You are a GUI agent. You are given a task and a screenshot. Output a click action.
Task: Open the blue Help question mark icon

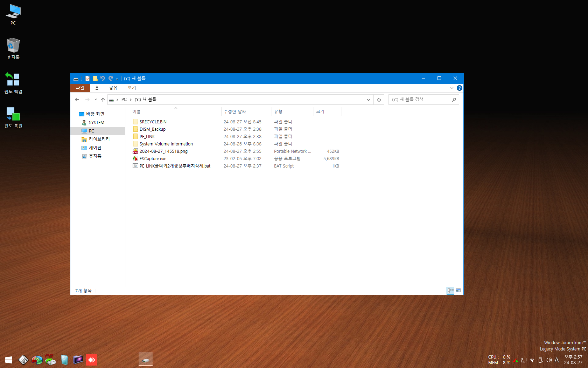(460, 88)
